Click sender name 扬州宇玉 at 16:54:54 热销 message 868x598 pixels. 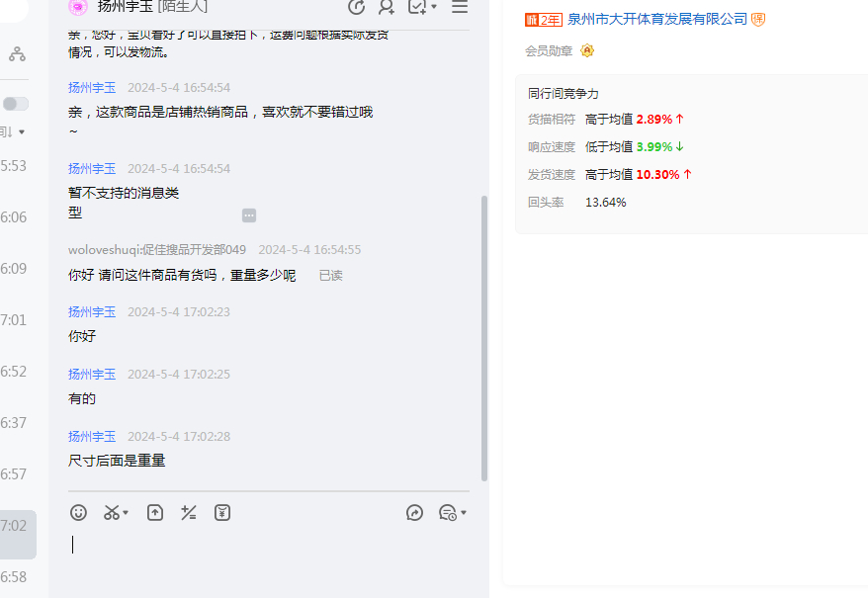[92, 88]
